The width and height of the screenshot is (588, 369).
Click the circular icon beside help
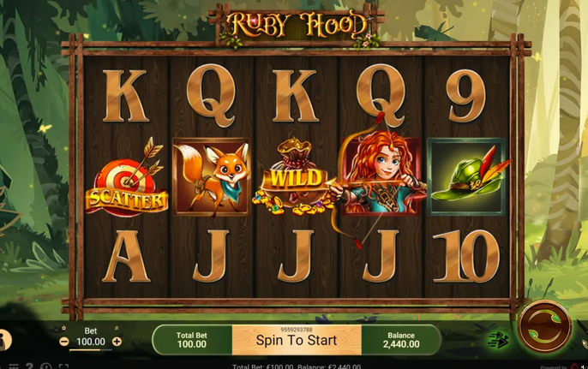click(45, 366)
